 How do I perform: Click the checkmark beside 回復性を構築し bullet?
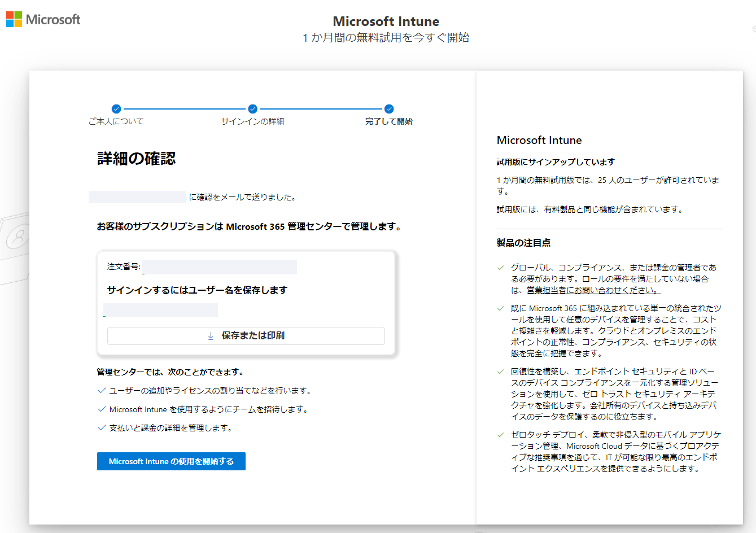(x=500, y=372)
